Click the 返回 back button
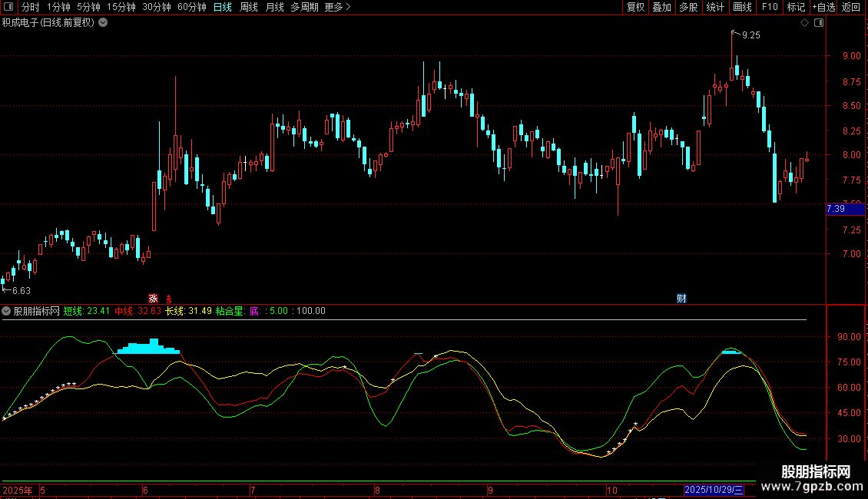 click(851, 7)
